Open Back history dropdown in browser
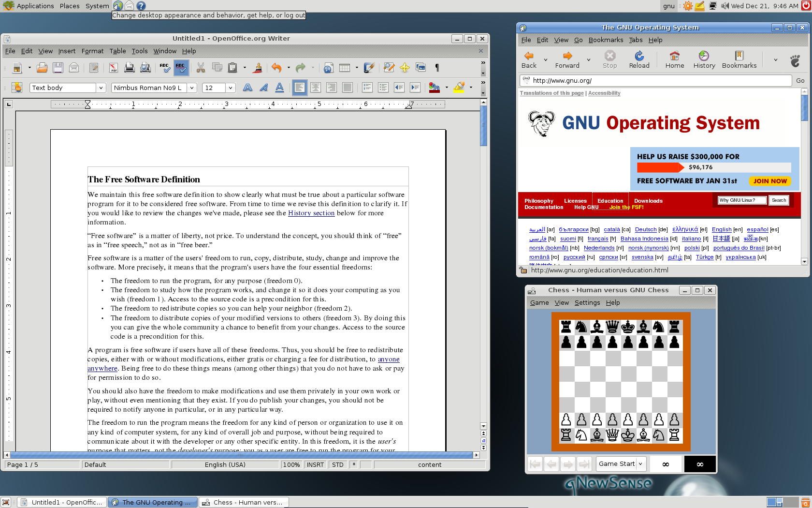This screenshot has width=812, height=508. tap(546, 60)
